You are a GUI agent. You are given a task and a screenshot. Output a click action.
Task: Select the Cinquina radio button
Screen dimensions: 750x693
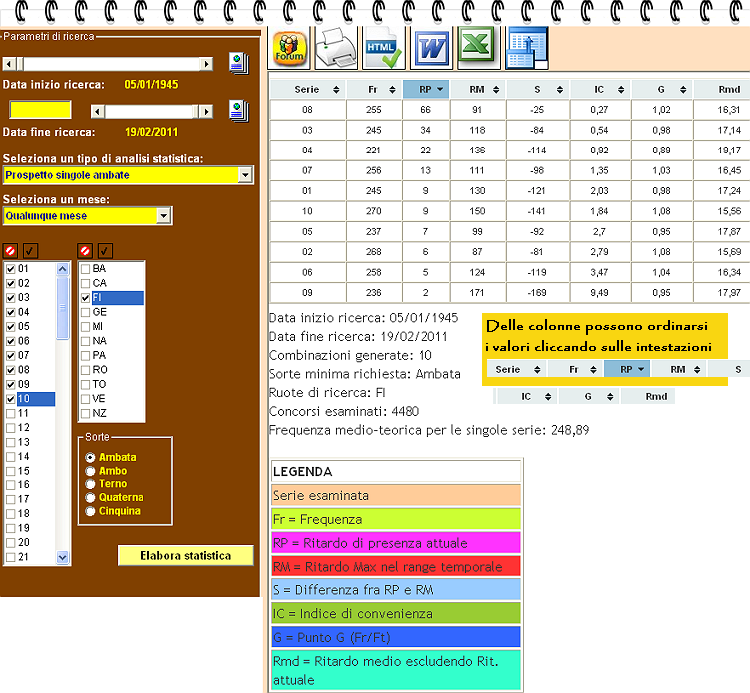90,511
